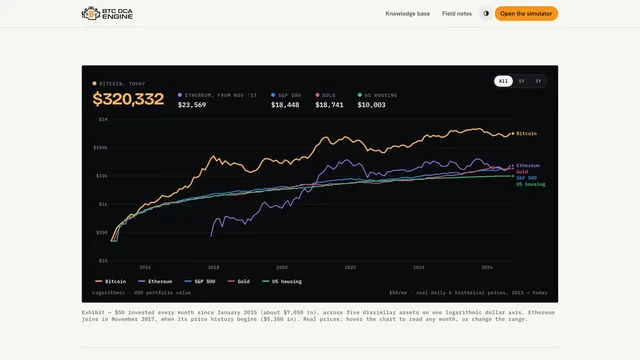
Task: Click the 2016 x-axis label
Action: coord(145,267)
